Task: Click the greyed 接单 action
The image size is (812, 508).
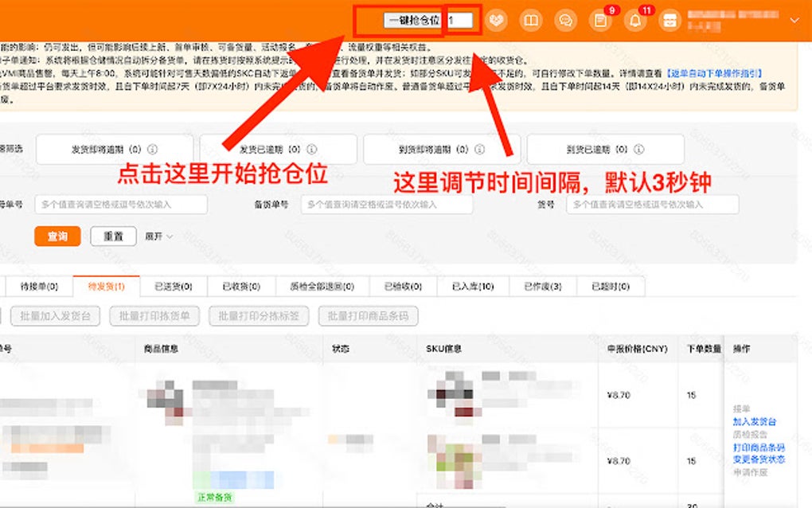Action: point(742,408)
